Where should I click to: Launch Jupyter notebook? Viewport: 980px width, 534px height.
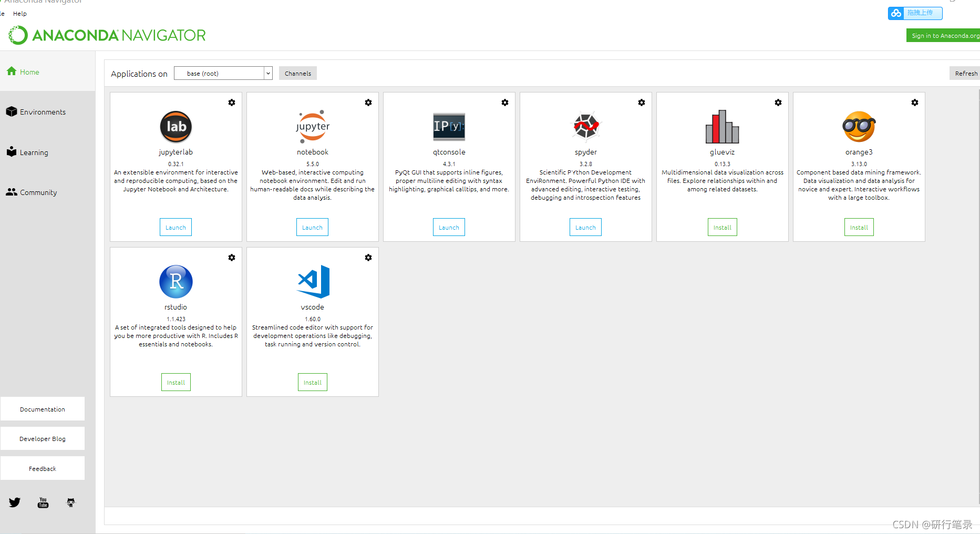(x=312, y=227)
